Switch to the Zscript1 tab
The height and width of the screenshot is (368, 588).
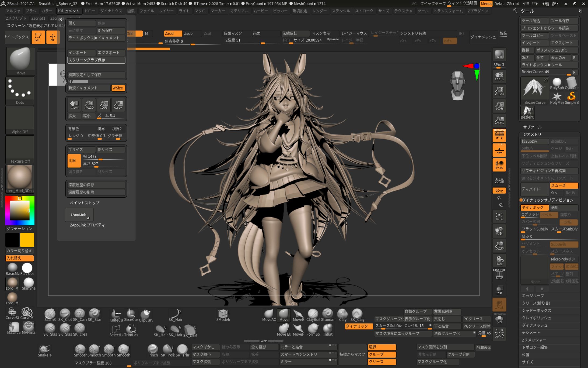point(38,18)
